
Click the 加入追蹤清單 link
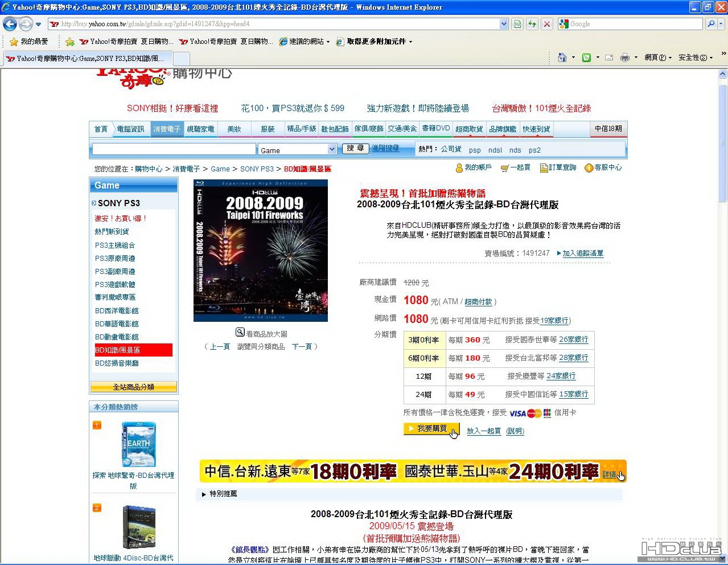click(583, 253)
